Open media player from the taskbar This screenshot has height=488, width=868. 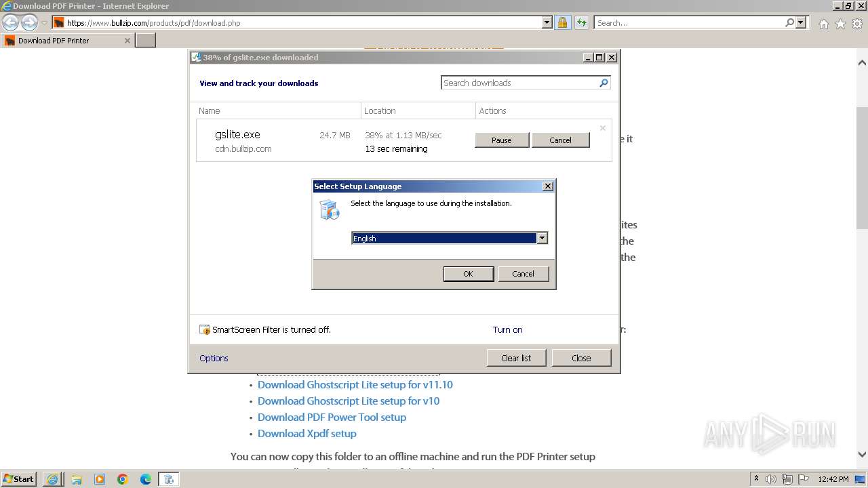(100, 479)
